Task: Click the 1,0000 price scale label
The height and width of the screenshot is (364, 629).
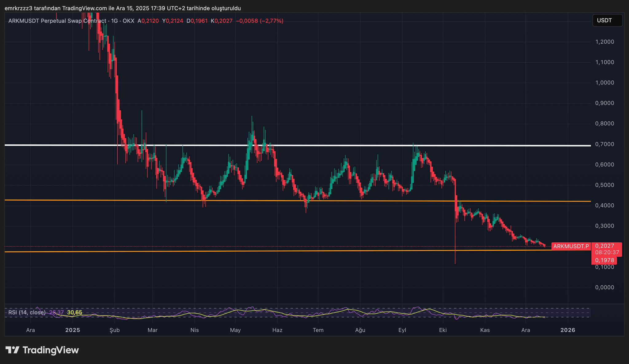Action: [x=605, y=83]
